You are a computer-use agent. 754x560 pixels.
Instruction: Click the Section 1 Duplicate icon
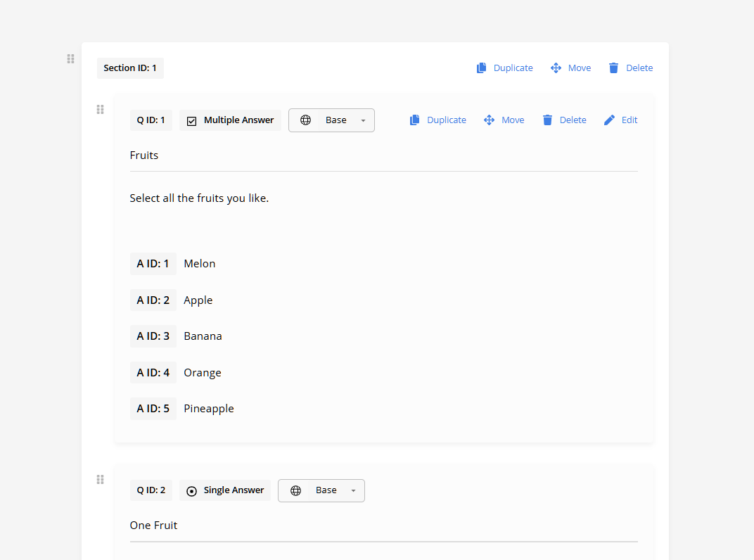pos(481,68)
